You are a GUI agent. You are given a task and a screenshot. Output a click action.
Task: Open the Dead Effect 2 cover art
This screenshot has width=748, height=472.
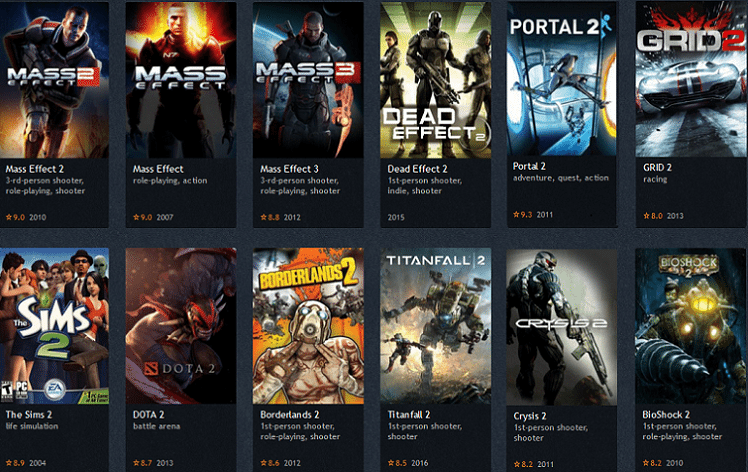pyautogui.click(x=436, y=79)
